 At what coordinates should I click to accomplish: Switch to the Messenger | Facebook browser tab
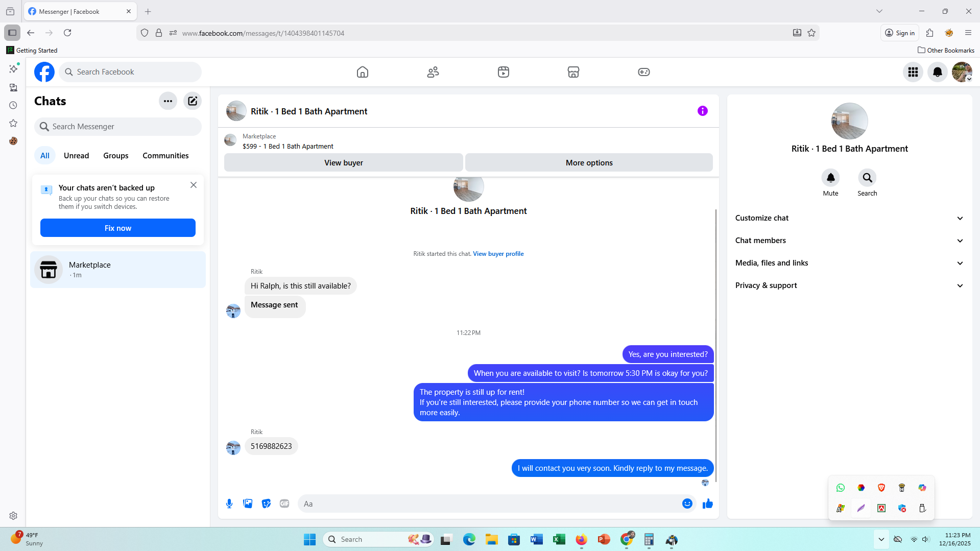[80, 11]
